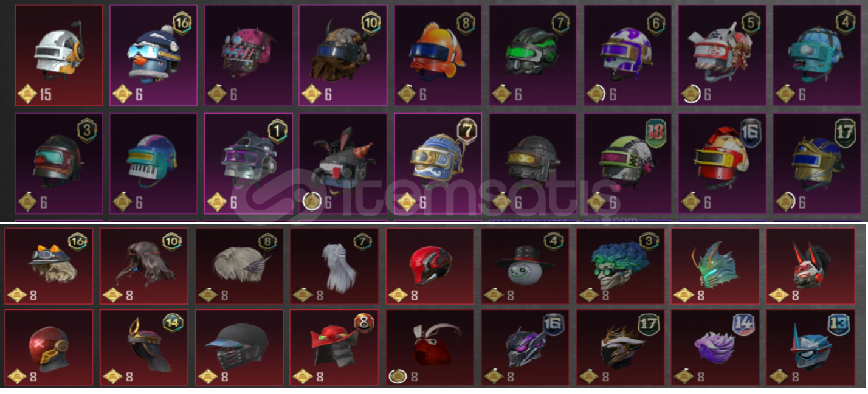Viewport: 868px width, 394px height.
Task: Select the black cap with mesh mask
Action: pos(239,348)
